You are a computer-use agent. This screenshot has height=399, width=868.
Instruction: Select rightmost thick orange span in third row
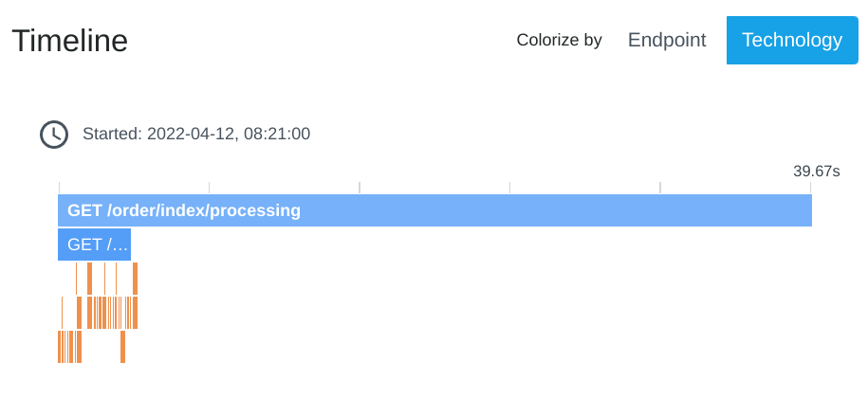tap(135, 279)
